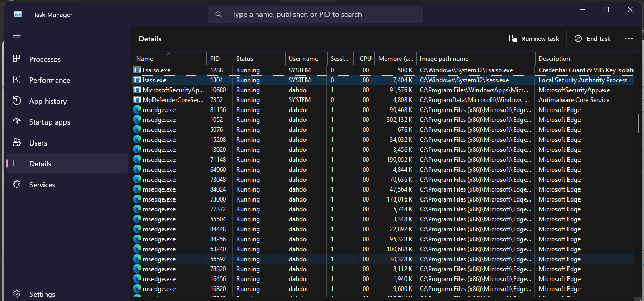
Task: Click memory value 190,052 K
Action: 399,160
